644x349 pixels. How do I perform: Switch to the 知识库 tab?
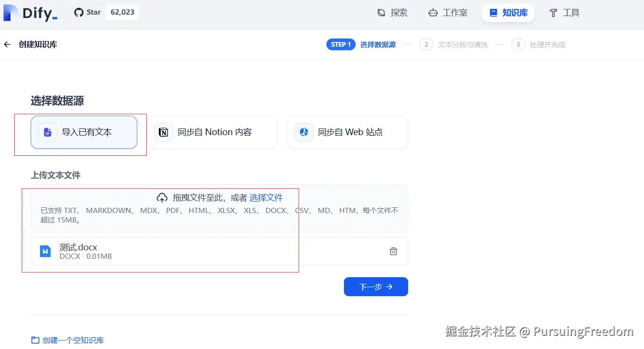(x=508, y=13)
